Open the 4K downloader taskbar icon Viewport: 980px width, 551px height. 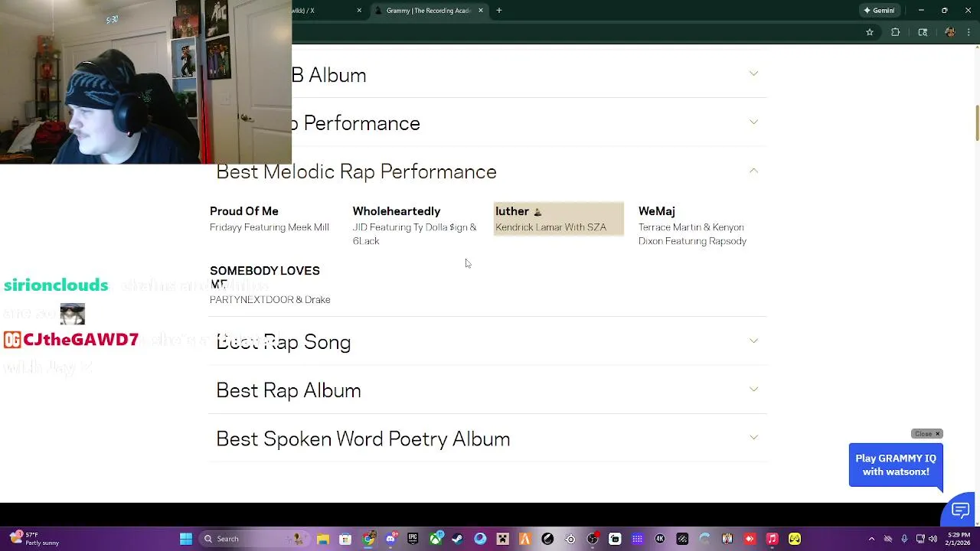(x=660, y=539)
